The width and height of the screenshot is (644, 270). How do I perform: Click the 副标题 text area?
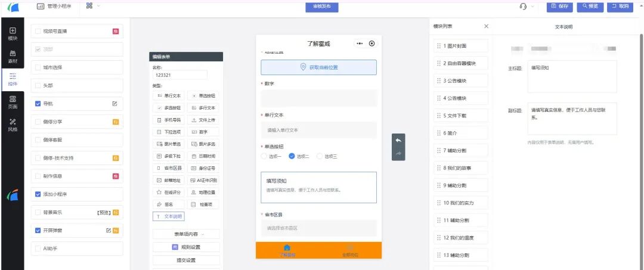tap(572, 119)
